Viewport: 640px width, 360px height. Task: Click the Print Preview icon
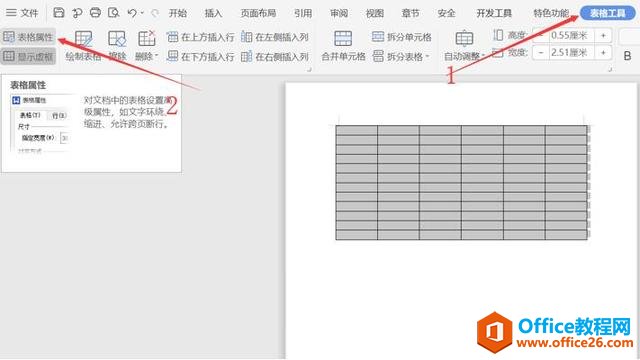coord(113,13)
